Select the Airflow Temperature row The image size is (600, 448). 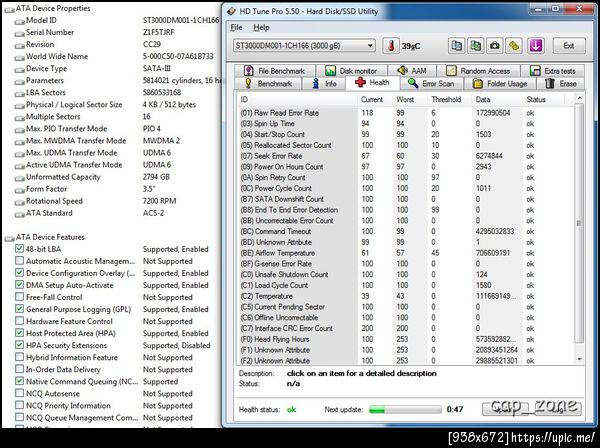coord(406,253)
